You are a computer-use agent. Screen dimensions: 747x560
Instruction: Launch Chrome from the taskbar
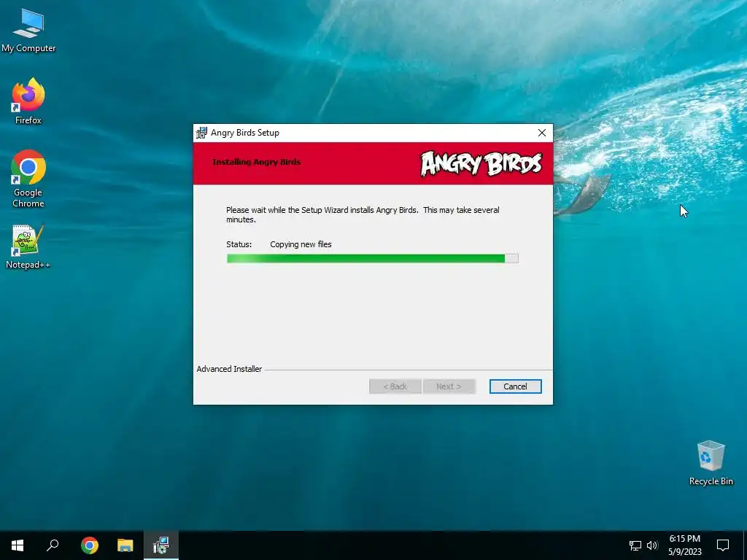pyautogui.click(x=90, y=545)
